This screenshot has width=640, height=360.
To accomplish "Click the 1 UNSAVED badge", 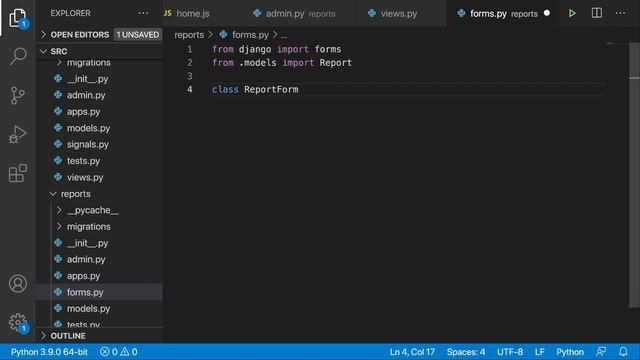I will pos(138,35).
